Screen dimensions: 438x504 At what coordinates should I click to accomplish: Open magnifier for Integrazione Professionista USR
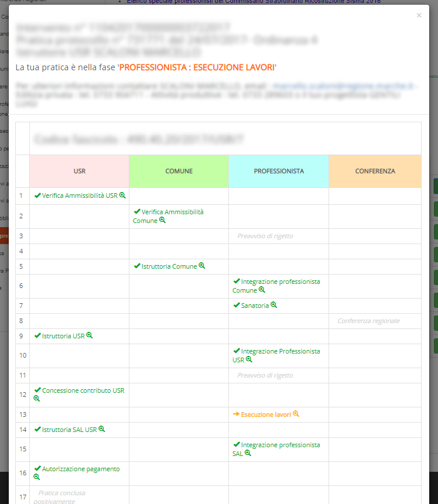[249, 359]
